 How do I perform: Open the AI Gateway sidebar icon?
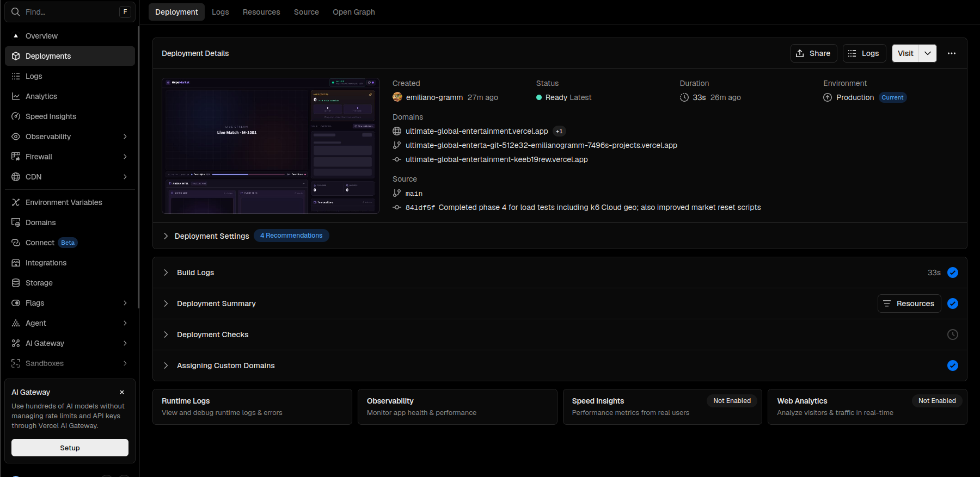[x=16, y=343]
